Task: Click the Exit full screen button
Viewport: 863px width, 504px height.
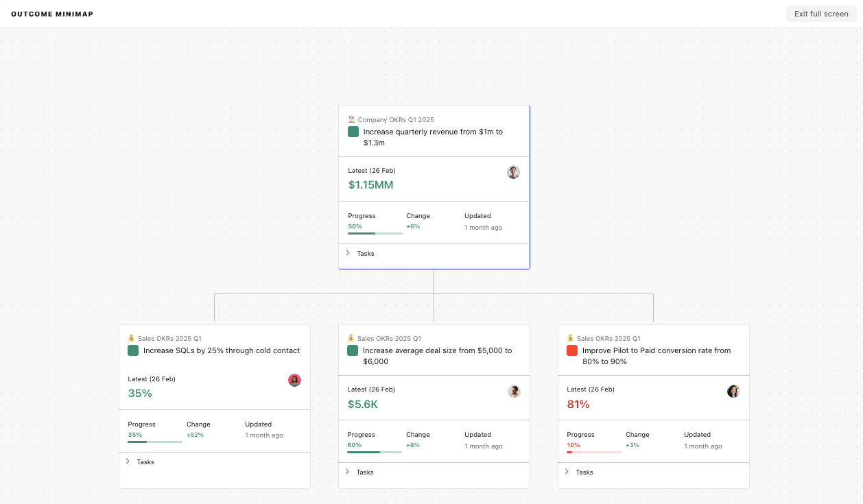Action: tap(821, 14)
